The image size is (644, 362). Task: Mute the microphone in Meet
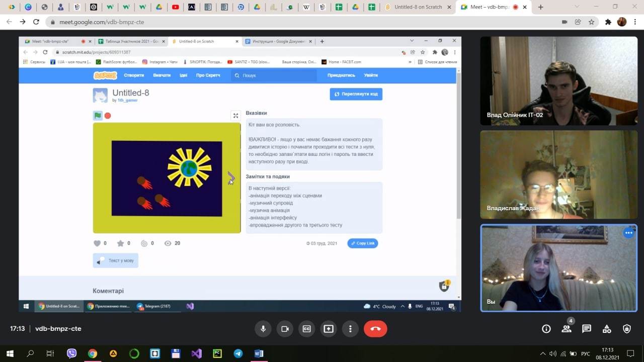pos(263,329)
